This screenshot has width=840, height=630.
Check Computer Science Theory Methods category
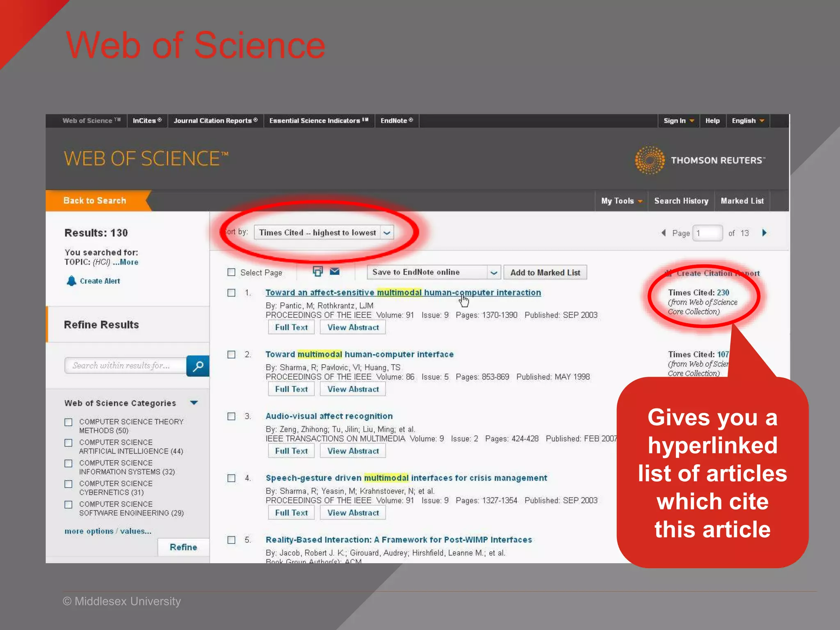68,422
